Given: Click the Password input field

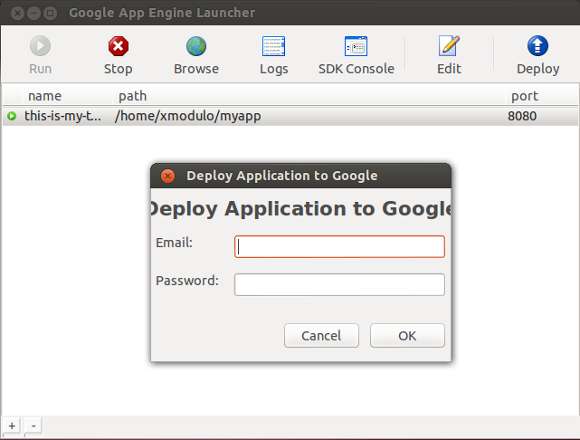Looking at the screenshot, I should [x=339, y=284].
